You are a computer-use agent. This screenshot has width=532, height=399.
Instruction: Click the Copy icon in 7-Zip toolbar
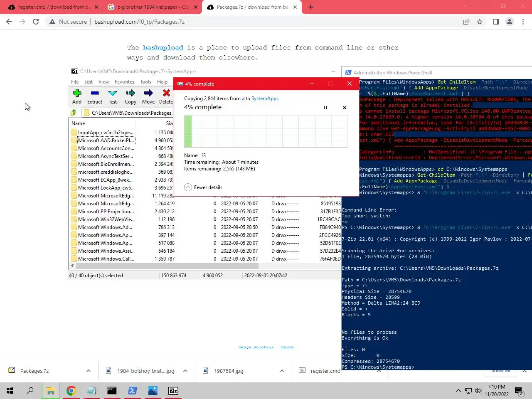point(131,96)
